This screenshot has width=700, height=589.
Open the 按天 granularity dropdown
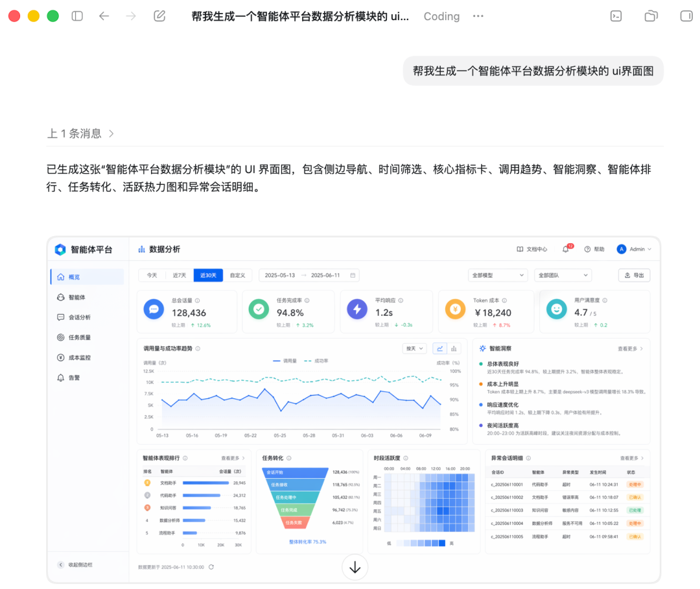point(414,348)
